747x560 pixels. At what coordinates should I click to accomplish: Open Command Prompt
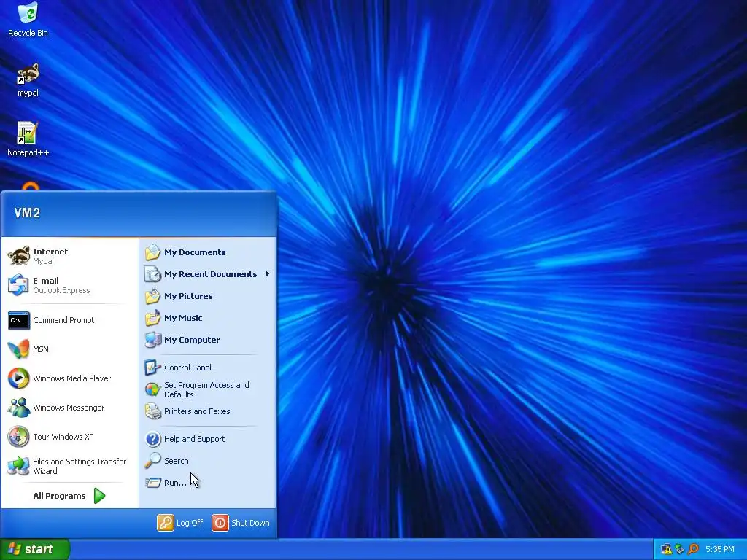69,321
